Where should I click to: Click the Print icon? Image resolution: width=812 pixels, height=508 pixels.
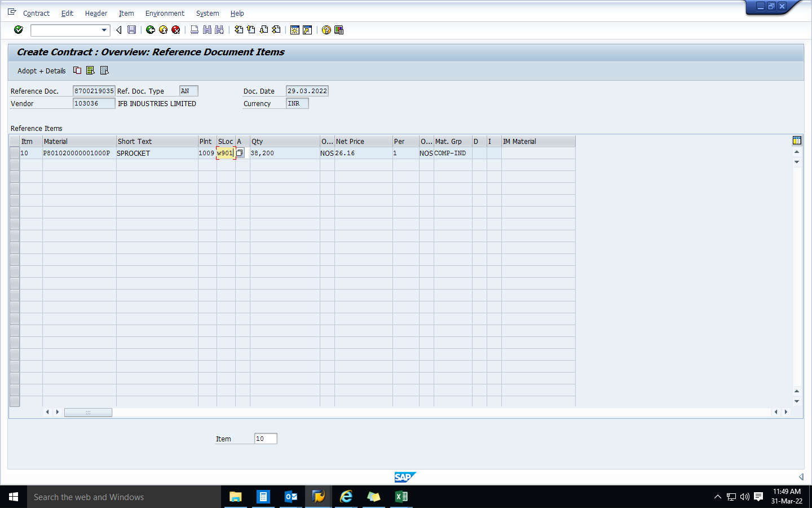(195, 30)
